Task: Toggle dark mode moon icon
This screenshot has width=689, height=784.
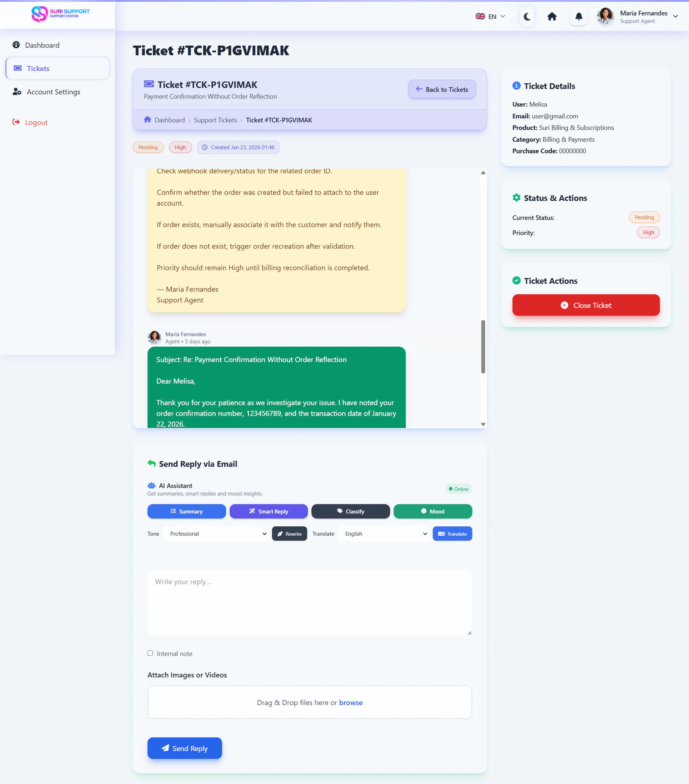Action: pyautogui.click(x=527, y=17)
